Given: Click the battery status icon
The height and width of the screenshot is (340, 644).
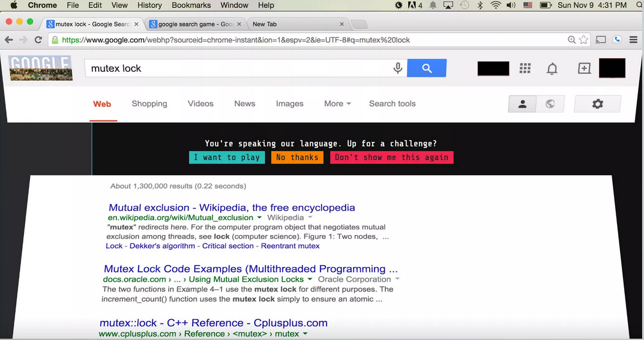Looking at the screenshot, I should pos(546,5).
